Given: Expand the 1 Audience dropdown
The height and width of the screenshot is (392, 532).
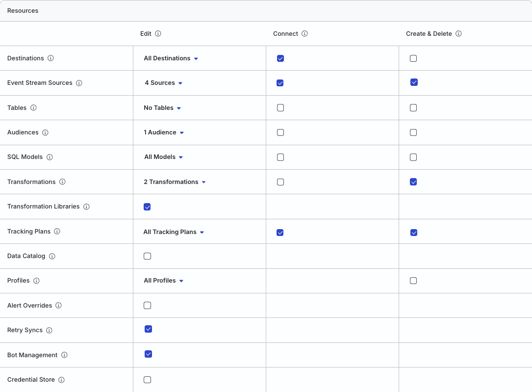Looking at the screenshot, I should (164, 132).
